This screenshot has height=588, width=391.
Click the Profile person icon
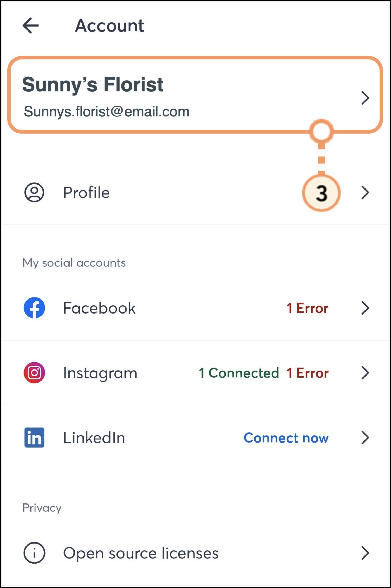click(x=34, y=192)
